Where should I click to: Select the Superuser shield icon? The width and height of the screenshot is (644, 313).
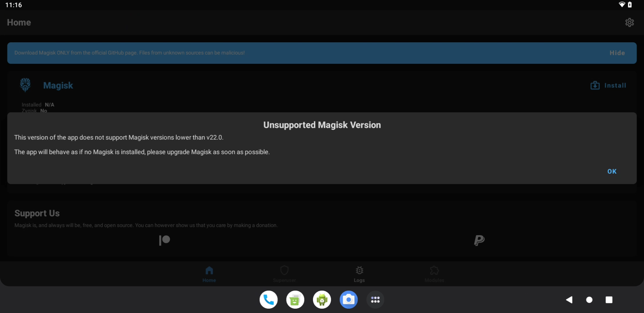284,270
